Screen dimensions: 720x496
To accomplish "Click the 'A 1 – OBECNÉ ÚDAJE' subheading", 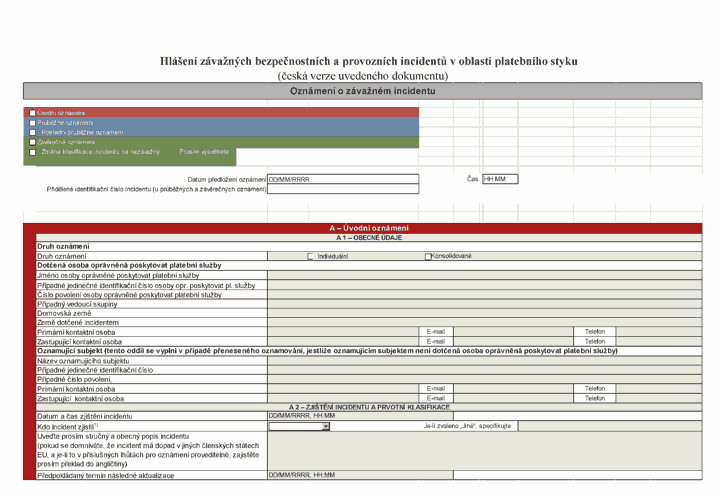I will pos(369,238).
